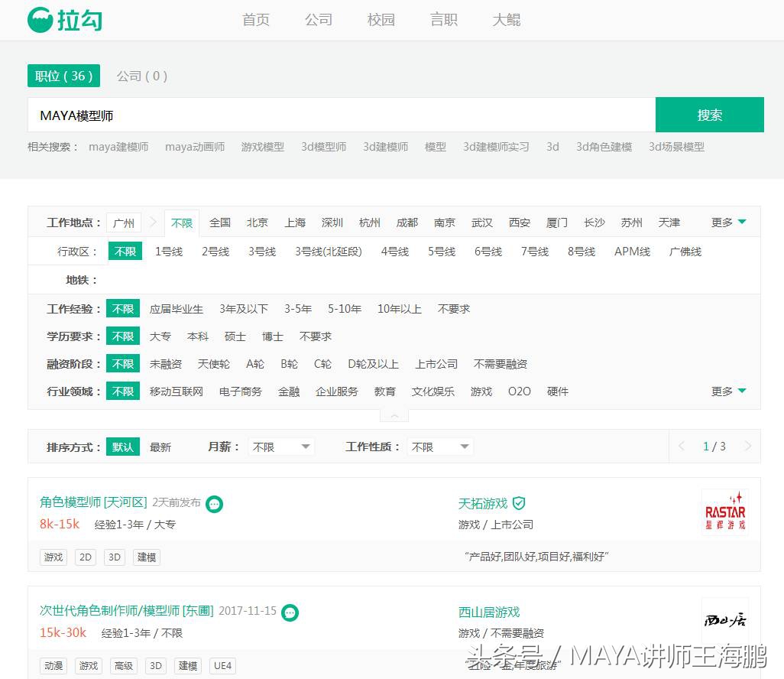This screenshot has width=784, height=679.
Task: Open the 校园 menu item
Action: [x=381, y=20]
